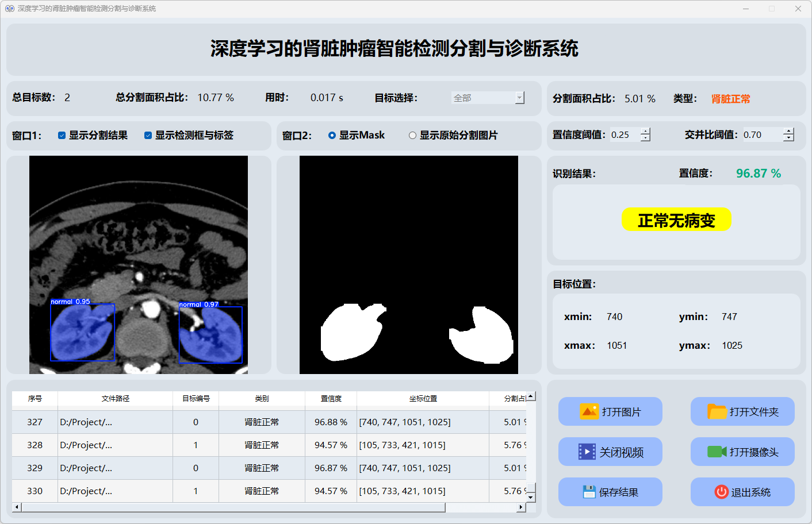Toggle the 显示检测框与标签 checkbox
Image resolution: width=812 pixels, height=524 pixels.
148,136
